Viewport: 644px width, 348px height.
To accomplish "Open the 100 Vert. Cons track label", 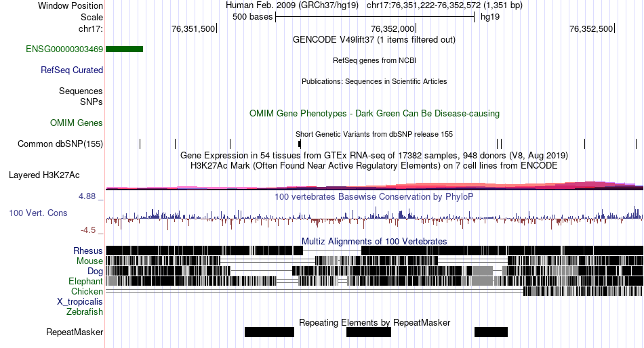I will [x=38, y=213].
